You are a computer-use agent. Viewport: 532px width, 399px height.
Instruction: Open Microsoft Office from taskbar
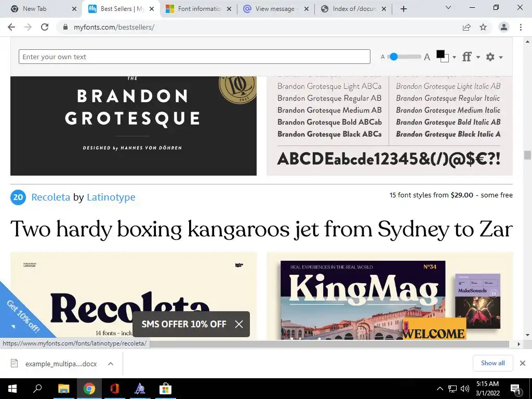point(115,389)
